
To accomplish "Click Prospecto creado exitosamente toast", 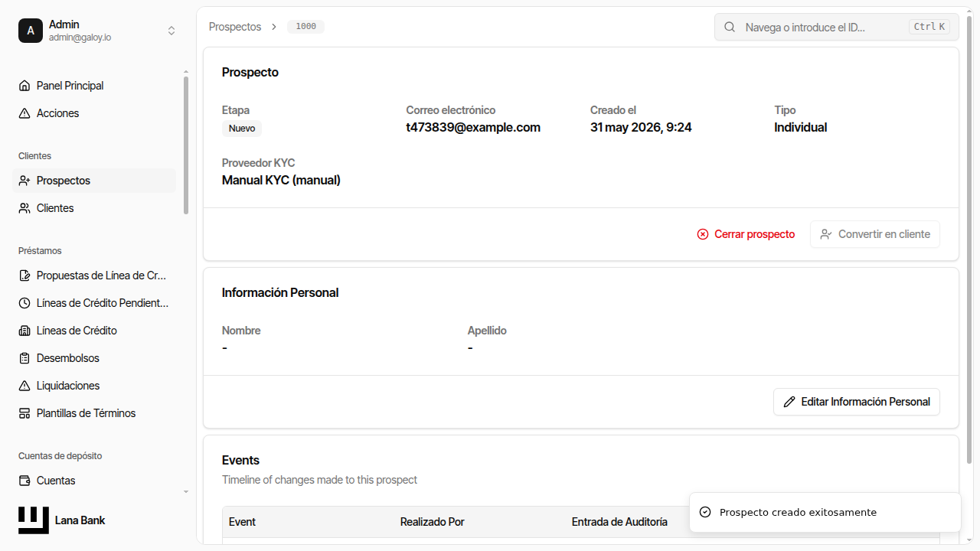I will click(825, 512).
